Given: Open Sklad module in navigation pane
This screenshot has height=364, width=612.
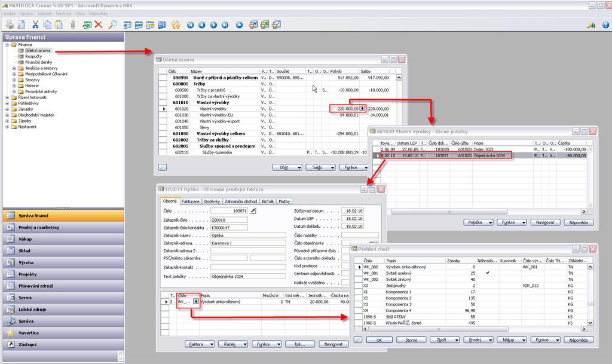Looking at the screenshot, I should pyautogui.click(x=63, y=250).
